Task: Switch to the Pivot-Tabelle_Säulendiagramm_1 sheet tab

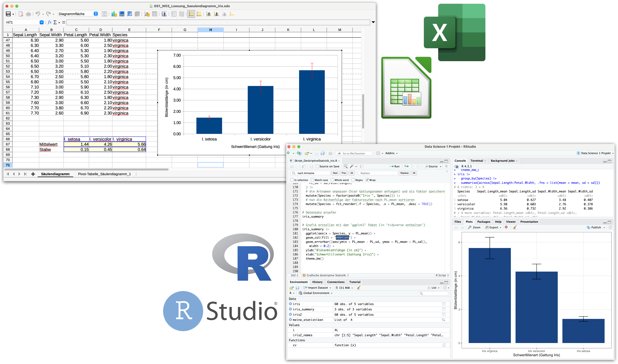Action: pos(104,174)
